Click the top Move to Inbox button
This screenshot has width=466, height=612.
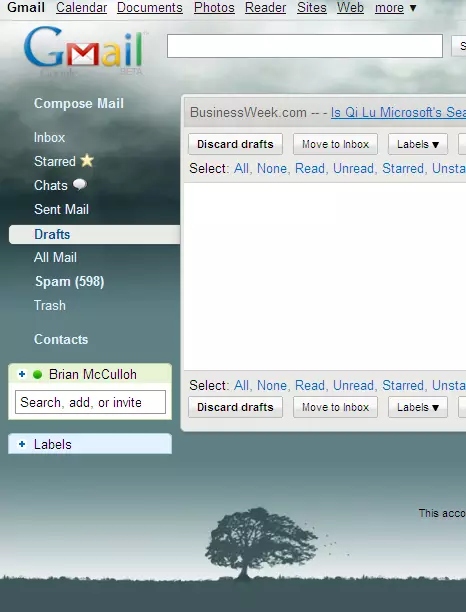click(335, 144)
